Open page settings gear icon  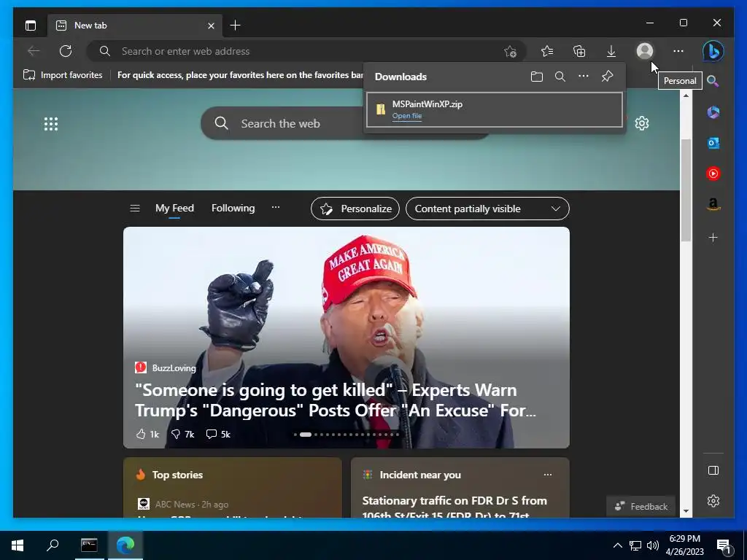click(642, 123)
